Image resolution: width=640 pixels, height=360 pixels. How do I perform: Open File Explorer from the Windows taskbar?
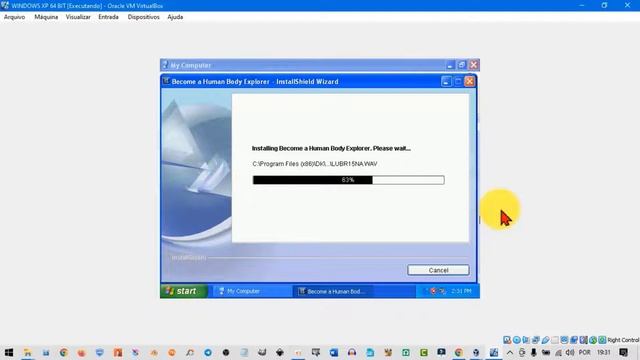(27, 352)
